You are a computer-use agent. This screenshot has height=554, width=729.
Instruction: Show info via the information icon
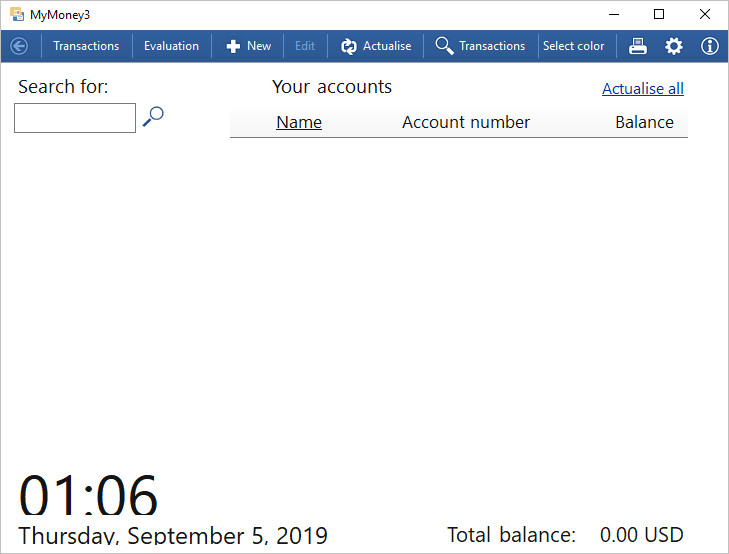pos(709,46)
